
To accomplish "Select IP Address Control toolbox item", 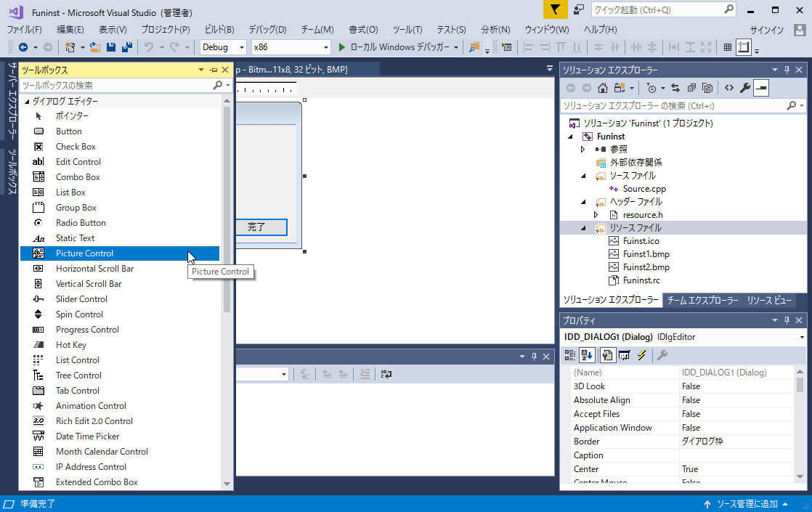I will pyautogui.click(x=120, y=468).
